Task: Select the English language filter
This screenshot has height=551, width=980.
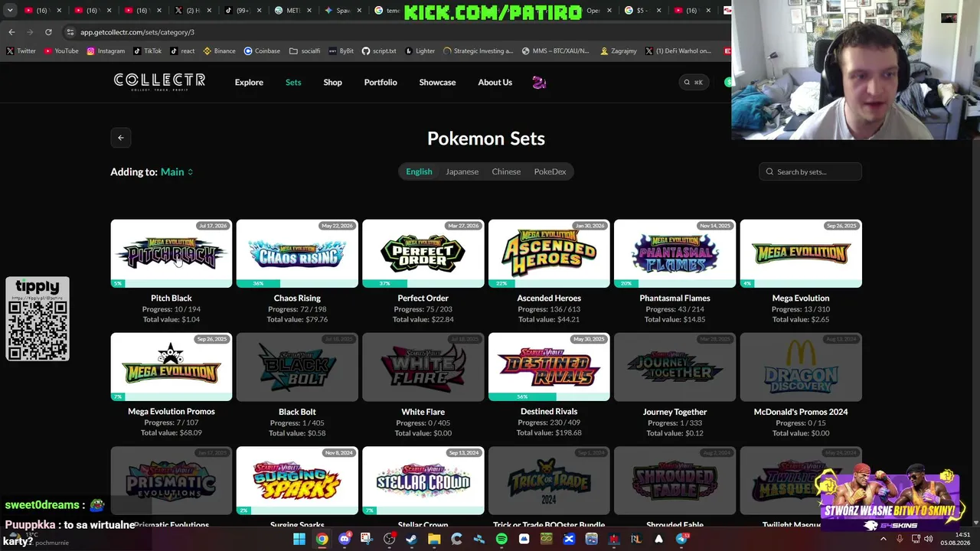Action: (x=419, y=172)
